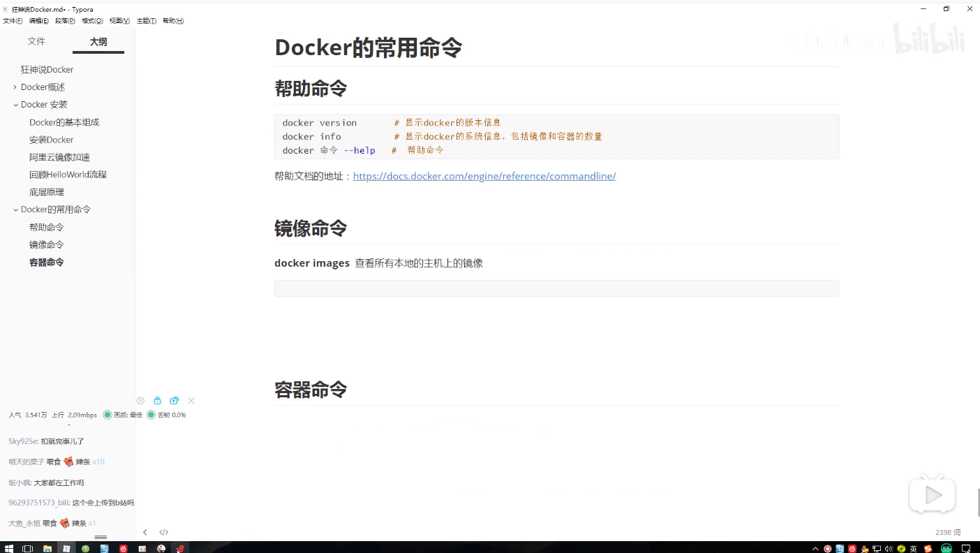Click the docker 命令 --help code line
This screenshot has width=980, height=553.
(x=363, y=150)
